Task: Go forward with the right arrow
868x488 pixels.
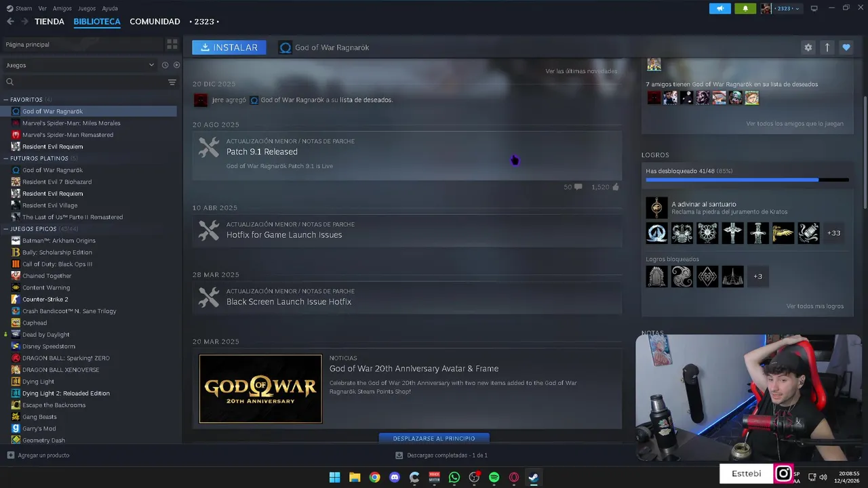Action: coord(25,22)
